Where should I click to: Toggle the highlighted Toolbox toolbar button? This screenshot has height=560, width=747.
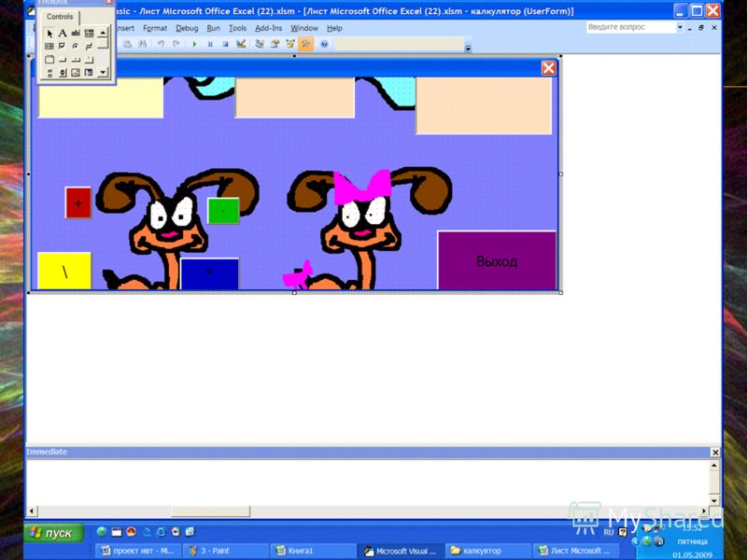pos(306,44)
